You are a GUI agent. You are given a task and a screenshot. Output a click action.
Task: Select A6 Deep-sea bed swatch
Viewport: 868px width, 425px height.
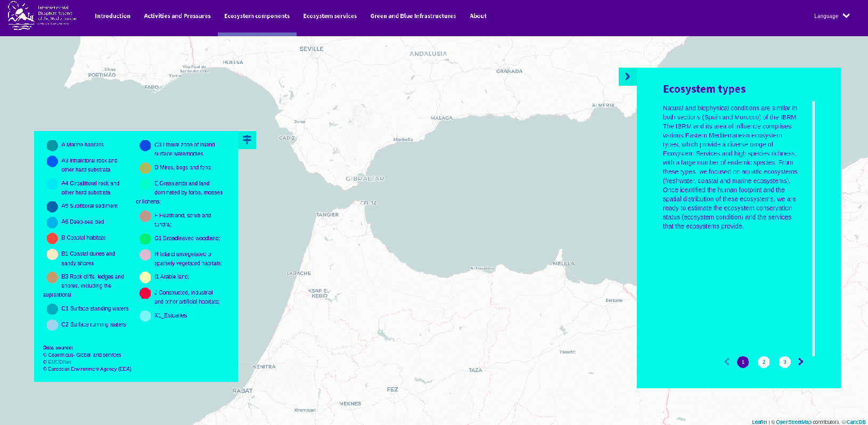click(52, 223)
